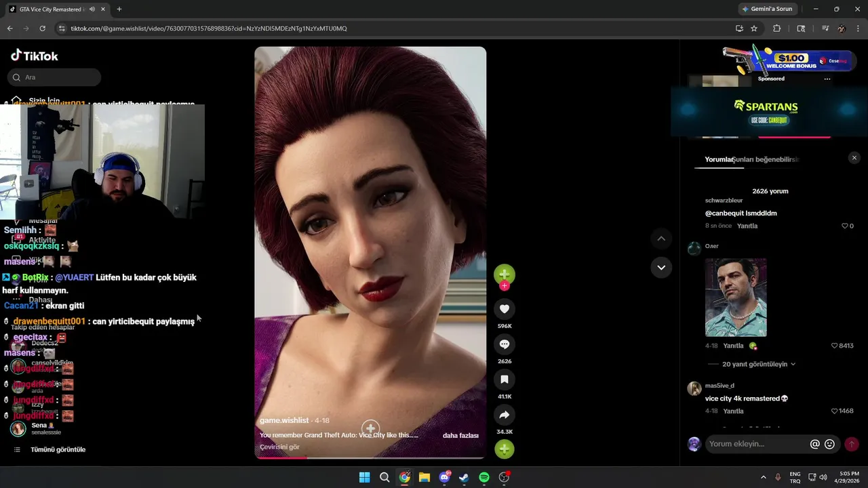The width and height of the screenshot is (868, 488).
Task: Click the Gemini'a Sorun button
Action: pyautogui.click(x=767, y=9)
